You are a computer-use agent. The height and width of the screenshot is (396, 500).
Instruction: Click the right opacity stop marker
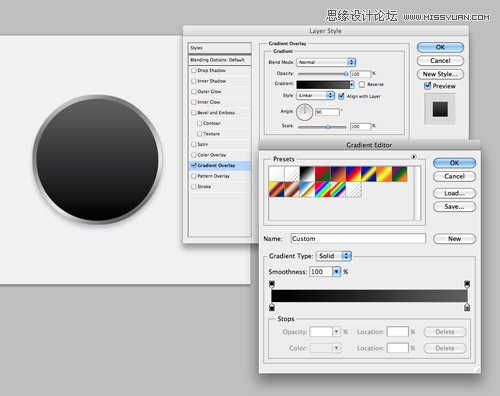(467, 284)
